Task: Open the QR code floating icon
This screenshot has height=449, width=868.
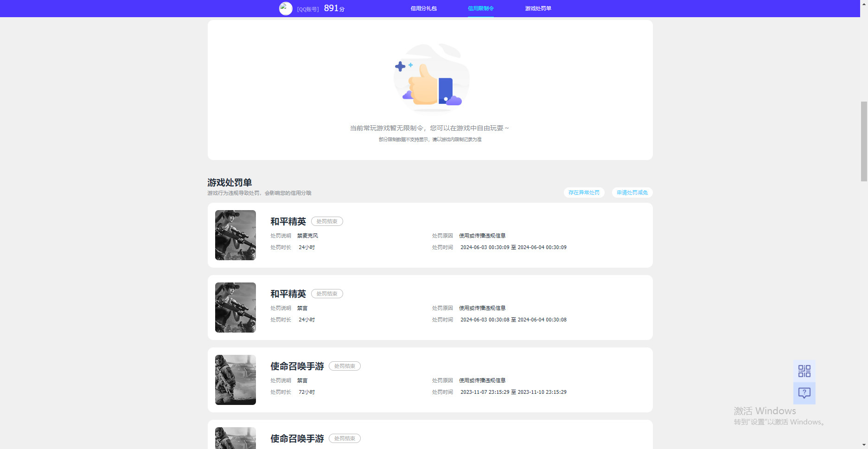Action: (804, 371)
